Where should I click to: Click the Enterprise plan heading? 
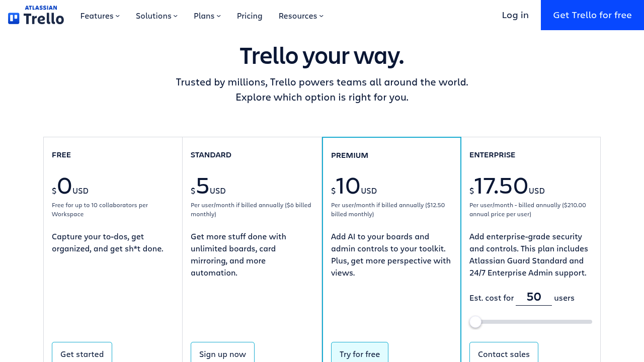(492, 155)
